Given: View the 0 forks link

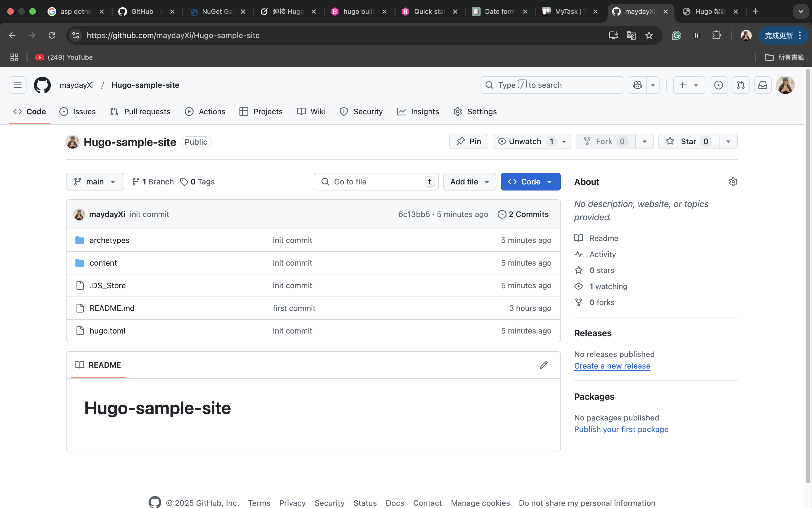Looking at the screenshot, I should tap(594, 302).
